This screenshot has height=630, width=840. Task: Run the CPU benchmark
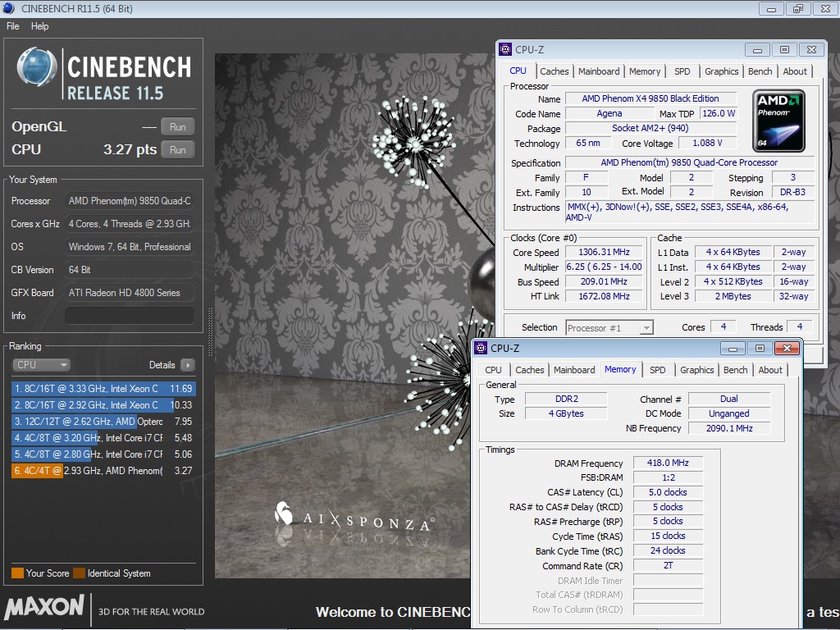coord(178,150)
